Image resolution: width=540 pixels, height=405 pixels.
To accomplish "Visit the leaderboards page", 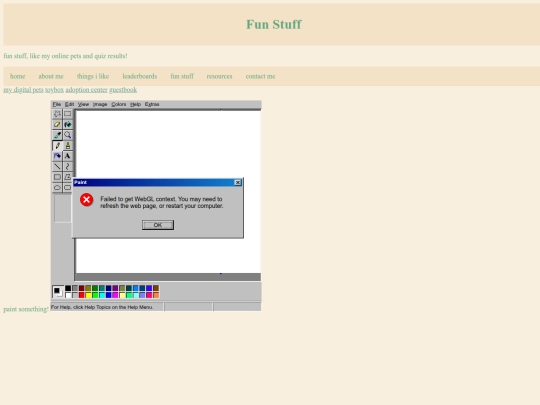I will tap(140, 76).
